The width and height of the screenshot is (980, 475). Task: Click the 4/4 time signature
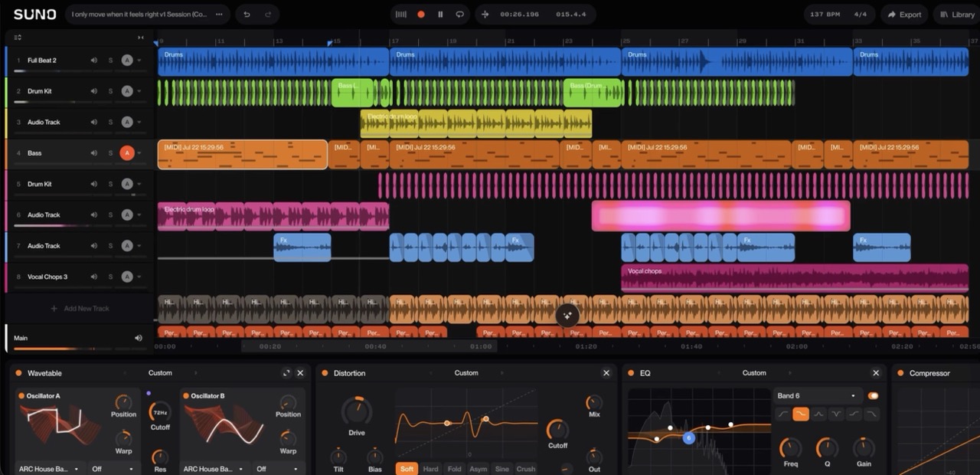(x=860, y=15)
